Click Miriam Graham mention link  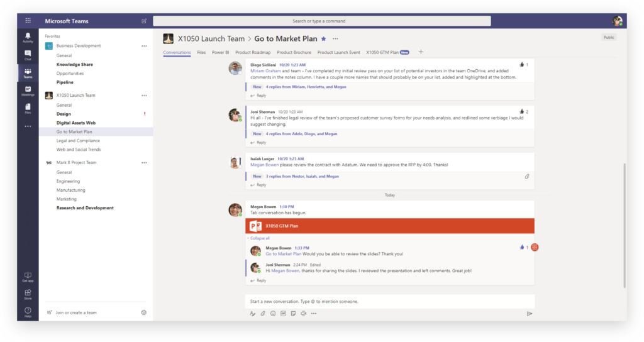tap(266, 71)
